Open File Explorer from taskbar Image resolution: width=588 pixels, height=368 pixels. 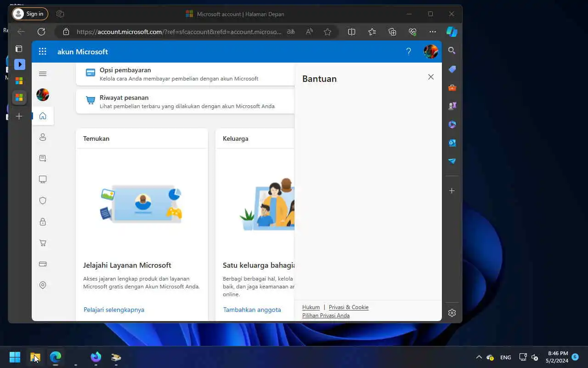tap(35, 357)
